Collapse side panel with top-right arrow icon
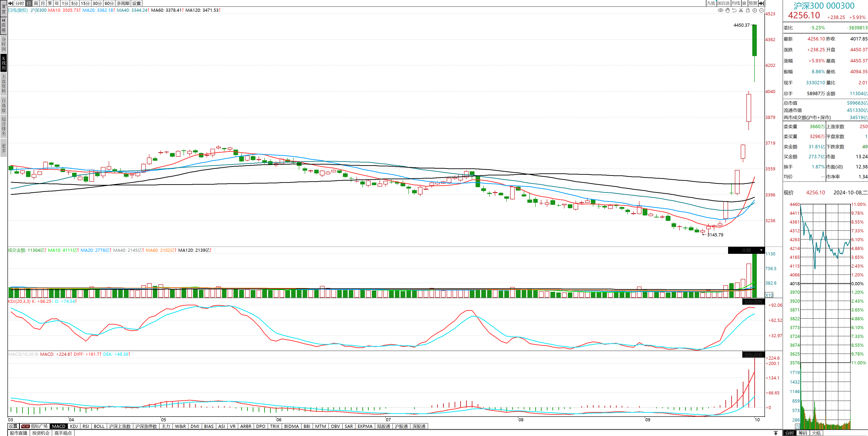Screen dimensions: 868x436 (762, 3)
